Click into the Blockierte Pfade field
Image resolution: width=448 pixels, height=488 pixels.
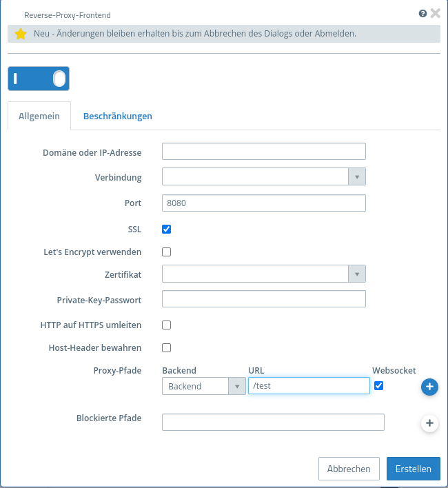[273, 423]
